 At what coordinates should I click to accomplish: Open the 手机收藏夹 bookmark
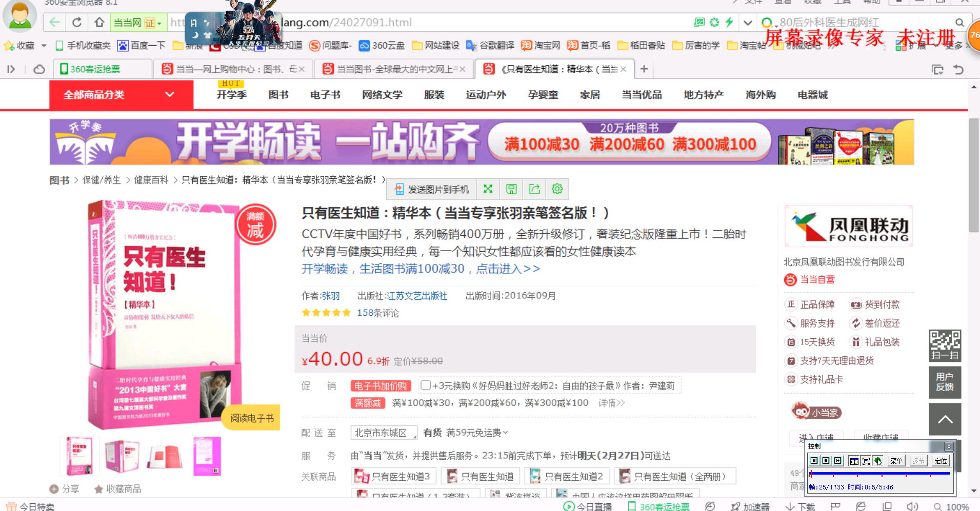(83, 46)
